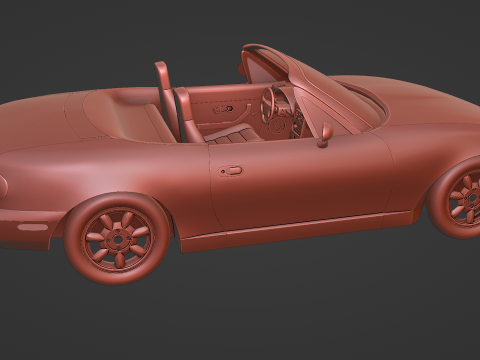Select the interior door handle on the far door
The height and width of the screenshot is (360, 480).
coord(222,109)
